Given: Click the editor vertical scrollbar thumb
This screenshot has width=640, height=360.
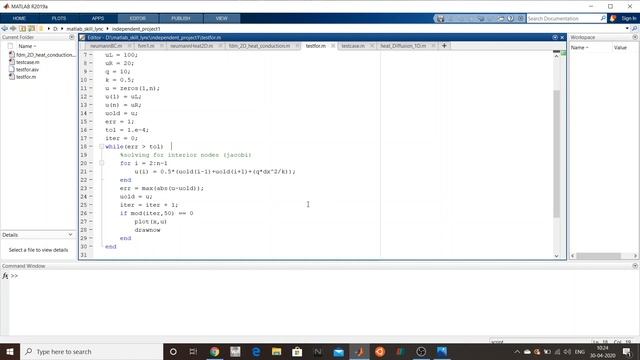Looking at the screenshot, I should (x=556, y=153).
